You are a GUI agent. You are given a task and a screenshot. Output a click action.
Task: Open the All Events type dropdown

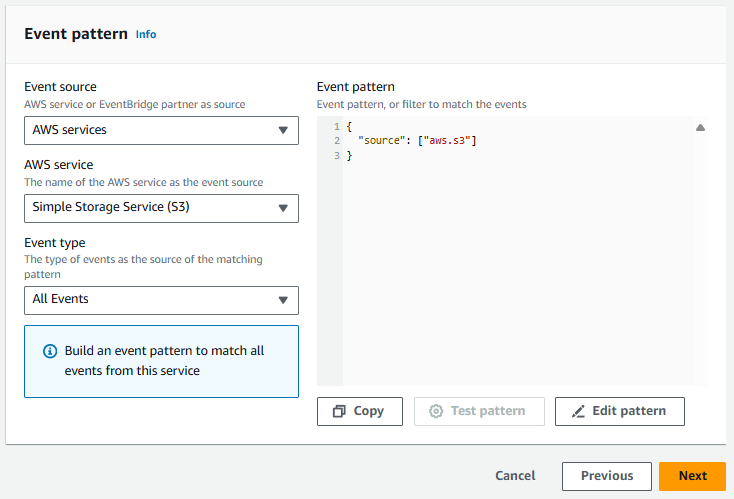coord(161,301)
